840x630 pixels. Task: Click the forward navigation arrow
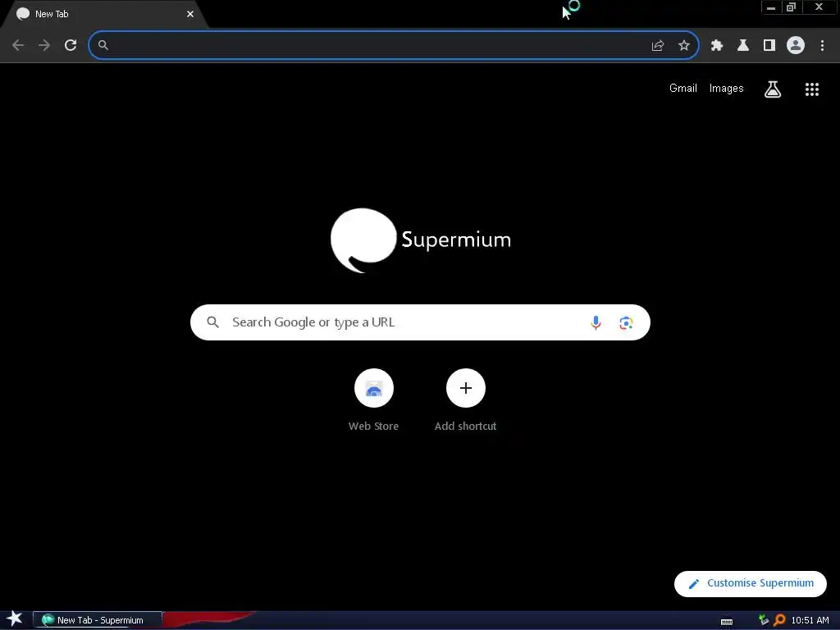coord(44,45)
